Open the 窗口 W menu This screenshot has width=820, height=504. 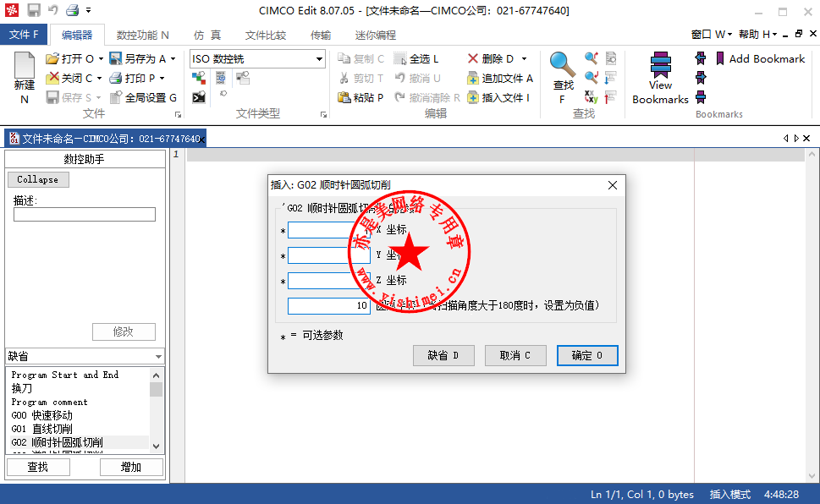(x=711, y=35)
